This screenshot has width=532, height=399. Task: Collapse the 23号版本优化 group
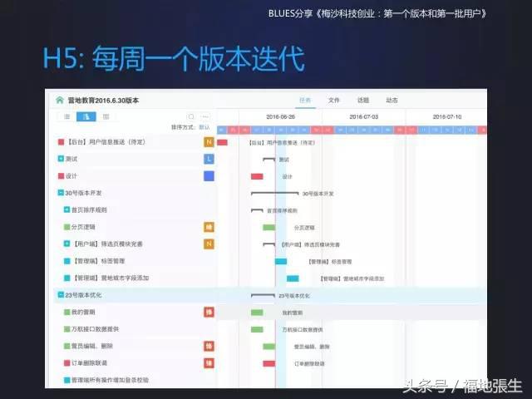tap(61, 294)
